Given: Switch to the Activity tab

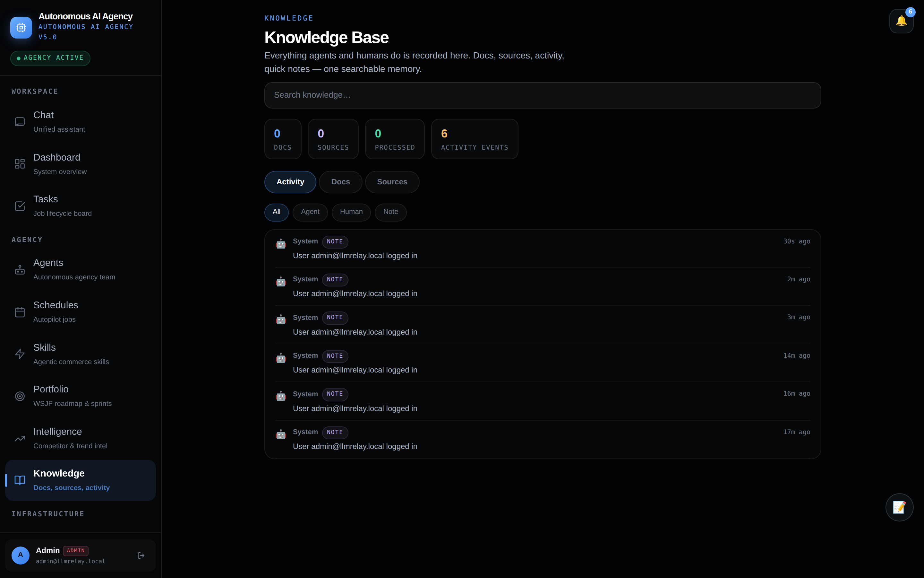Looking at the screenshot, I should click(x=290, y=182).
